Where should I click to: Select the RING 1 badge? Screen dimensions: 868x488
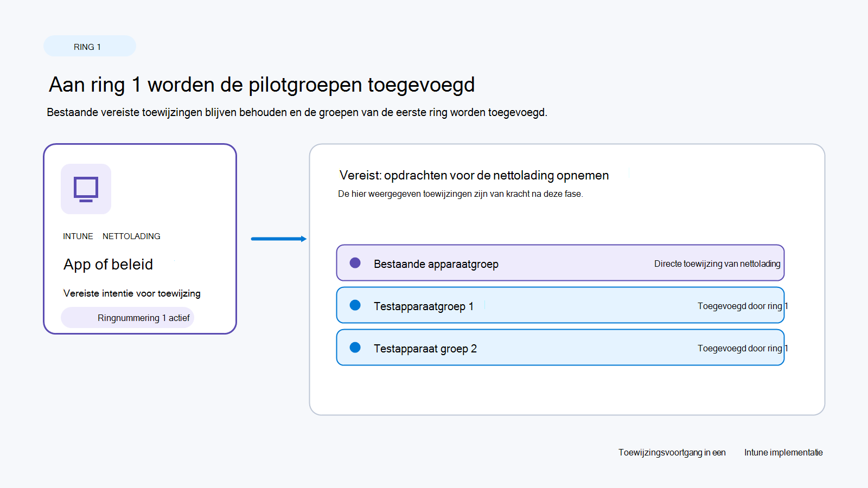click(x=90, y=46)
